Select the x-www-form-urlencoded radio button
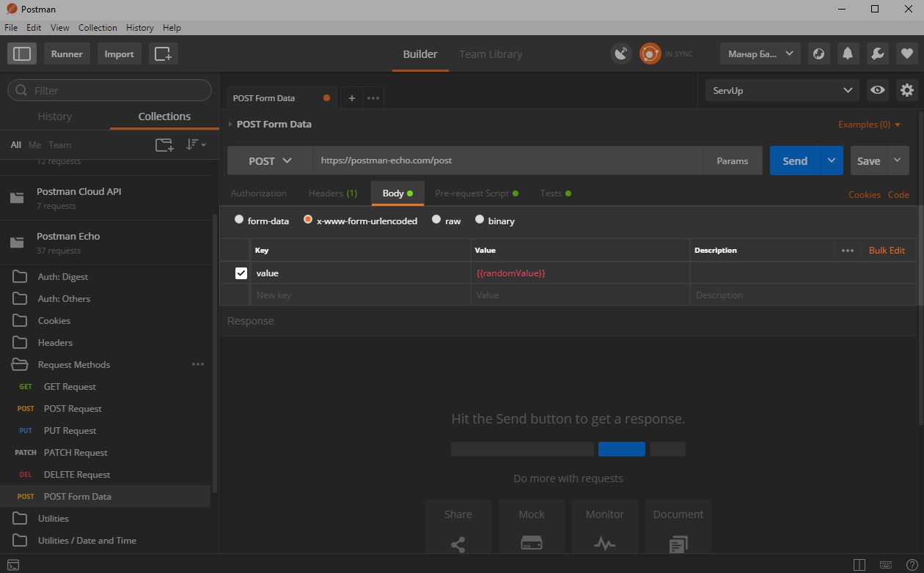The image size is (924, 573). (x=308, y=219)
